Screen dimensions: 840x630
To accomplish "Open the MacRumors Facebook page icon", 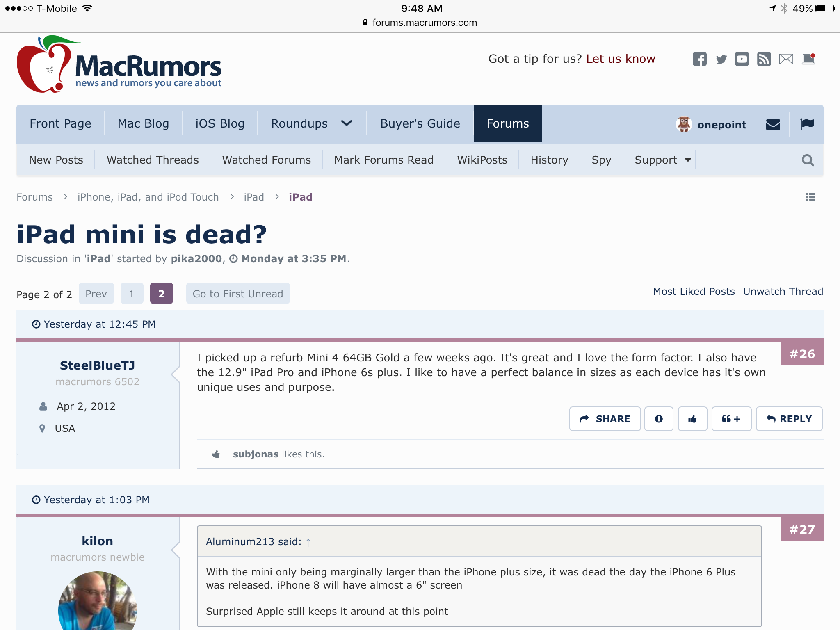I will (699, 59).
